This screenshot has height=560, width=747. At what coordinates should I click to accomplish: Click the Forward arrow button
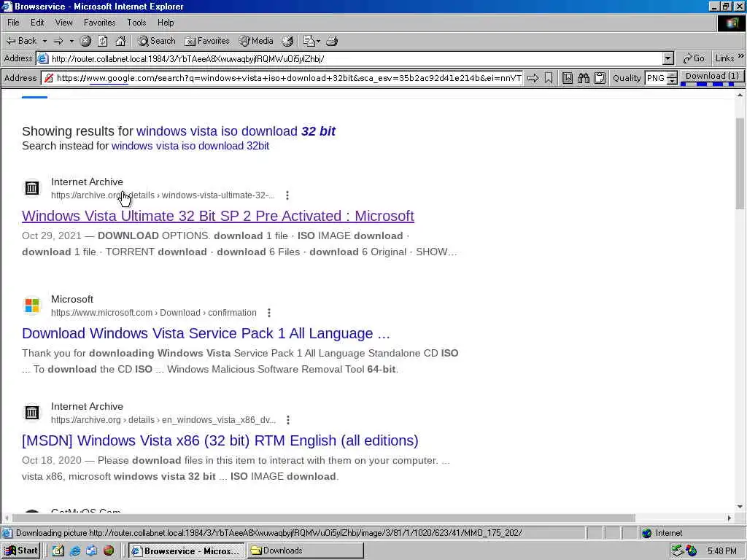click(x=58, y=41)
